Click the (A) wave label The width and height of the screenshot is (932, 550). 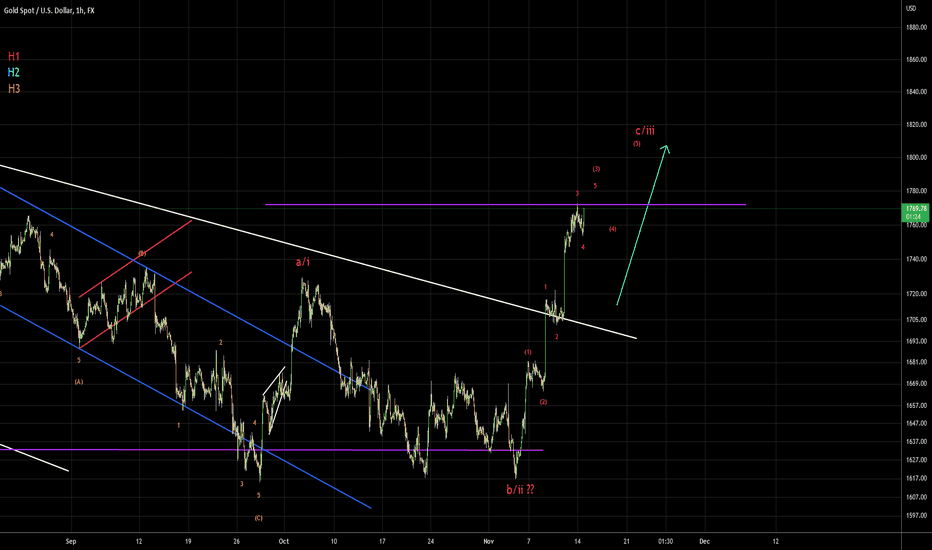pos(79,382)
